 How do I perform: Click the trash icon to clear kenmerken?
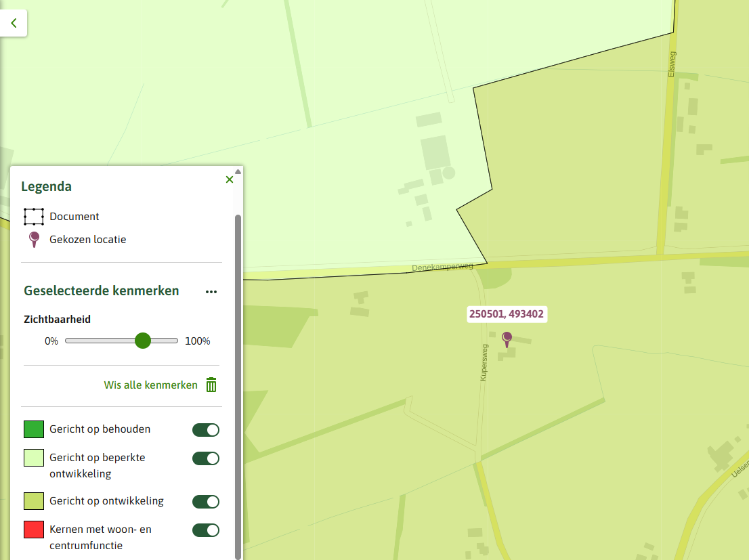click(x=211, y=385)
